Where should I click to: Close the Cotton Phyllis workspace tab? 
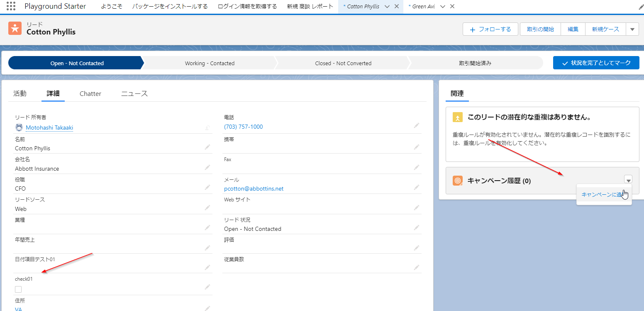tap(396, 6)
